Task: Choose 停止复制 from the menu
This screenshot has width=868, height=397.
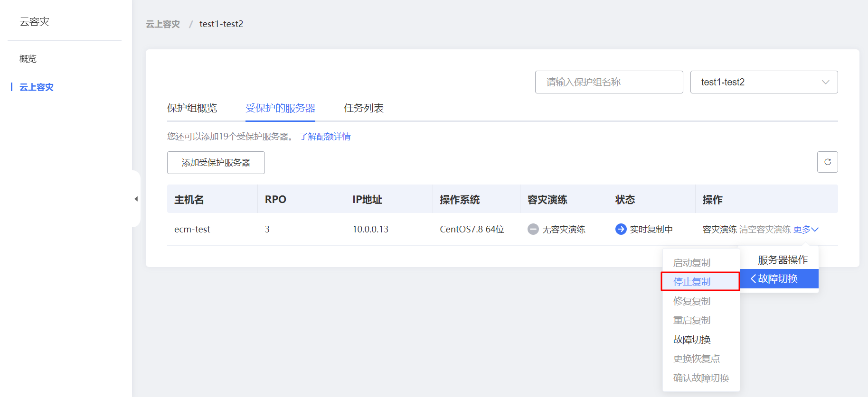Action: point(692,282)
